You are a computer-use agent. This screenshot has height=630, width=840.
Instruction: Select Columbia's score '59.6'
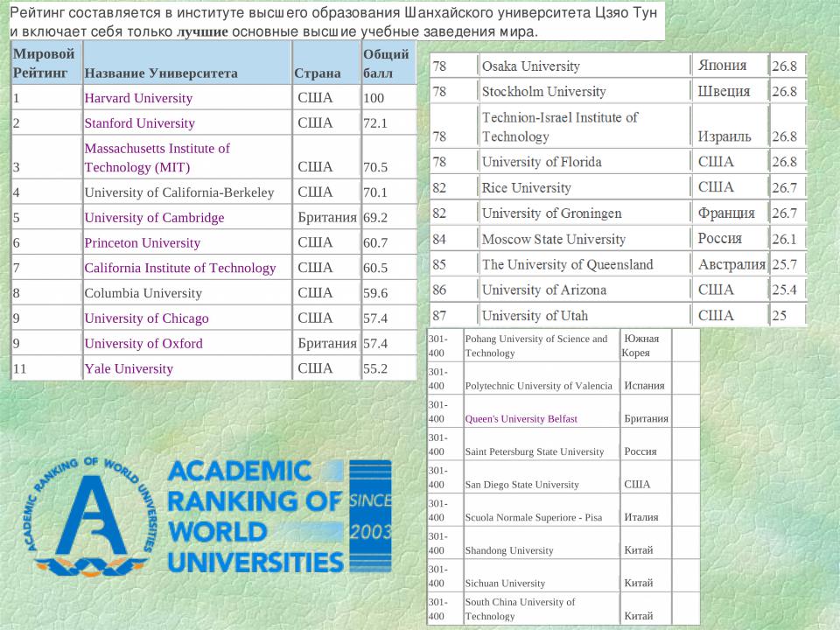click(x=388, y=293)
